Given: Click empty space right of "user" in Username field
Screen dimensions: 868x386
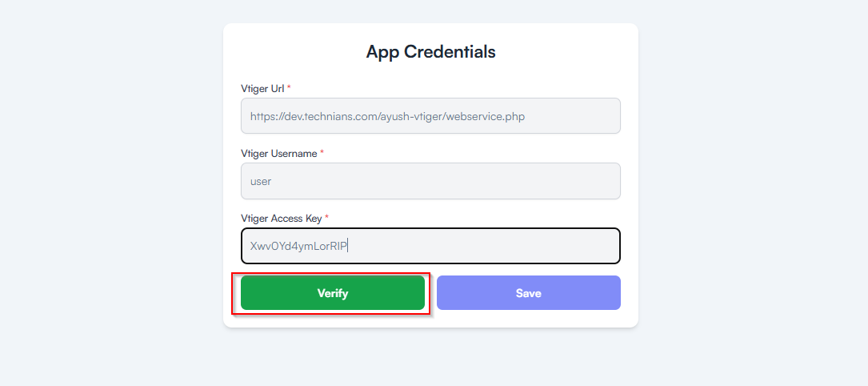Looking at the screenshot, I should point(448,181).
